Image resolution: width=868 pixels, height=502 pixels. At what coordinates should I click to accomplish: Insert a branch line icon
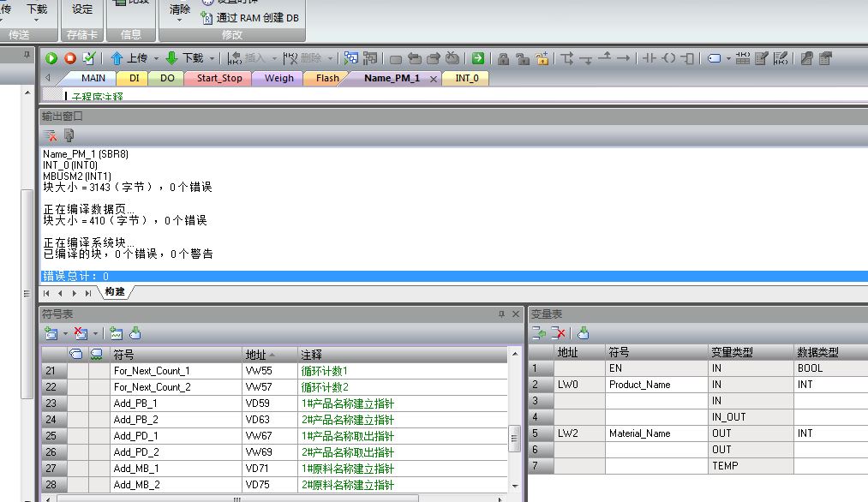coord(567,58)
